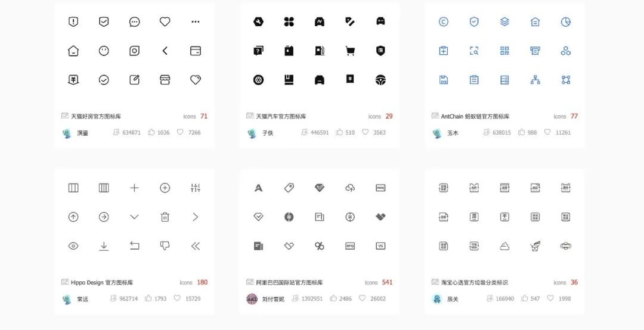
Task: Like the 天猫汽车 library showing 510
Action: pos(339,132)
